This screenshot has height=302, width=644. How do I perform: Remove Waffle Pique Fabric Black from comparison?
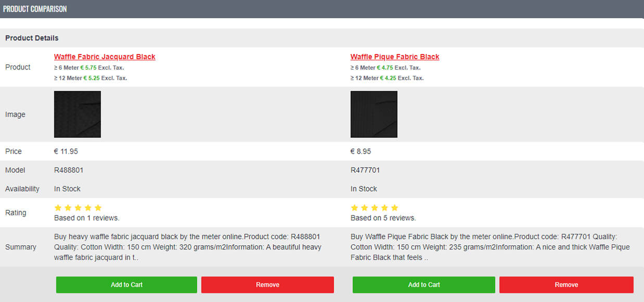[x=566, y=285]
